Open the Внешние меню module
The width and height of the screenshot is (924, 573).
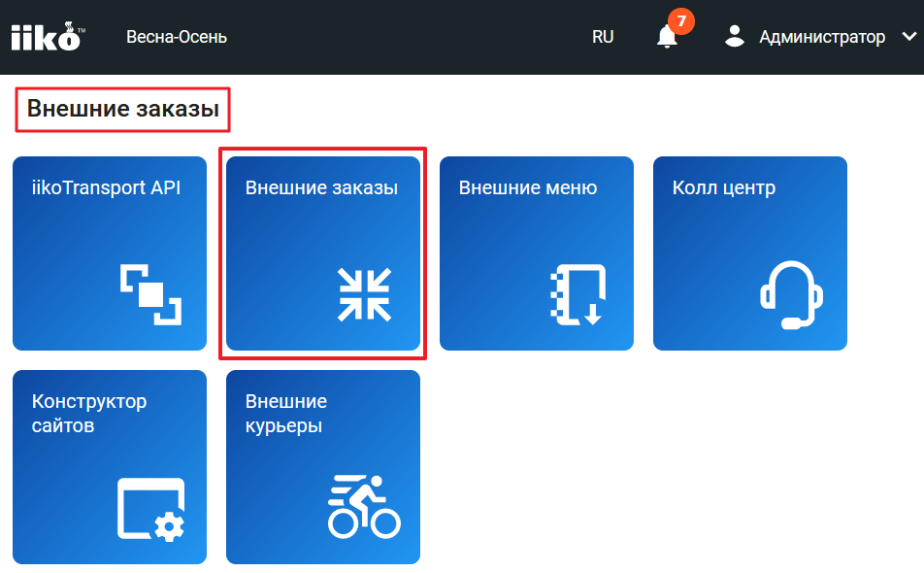click(x=537, y=253)
